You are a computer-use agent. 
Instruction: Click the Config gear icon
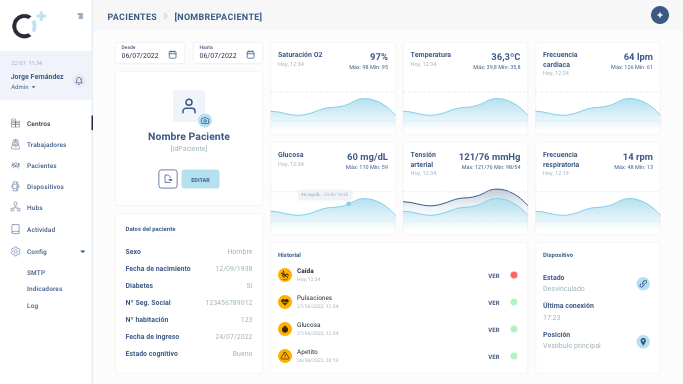tap(15, 251)
